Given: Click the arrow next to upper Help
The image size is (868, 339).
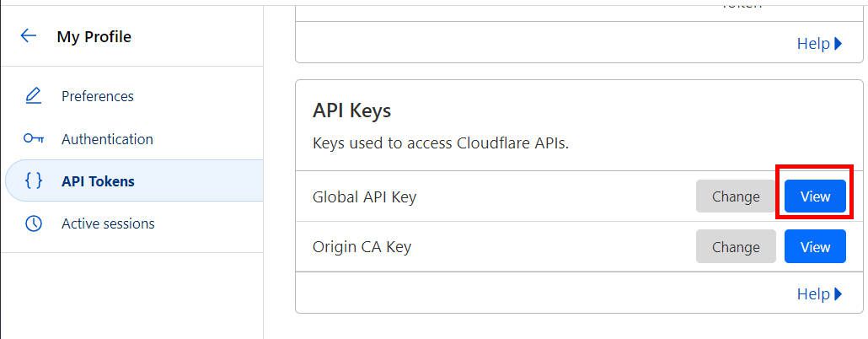Looking at the screenshot, I should point(839,43).
